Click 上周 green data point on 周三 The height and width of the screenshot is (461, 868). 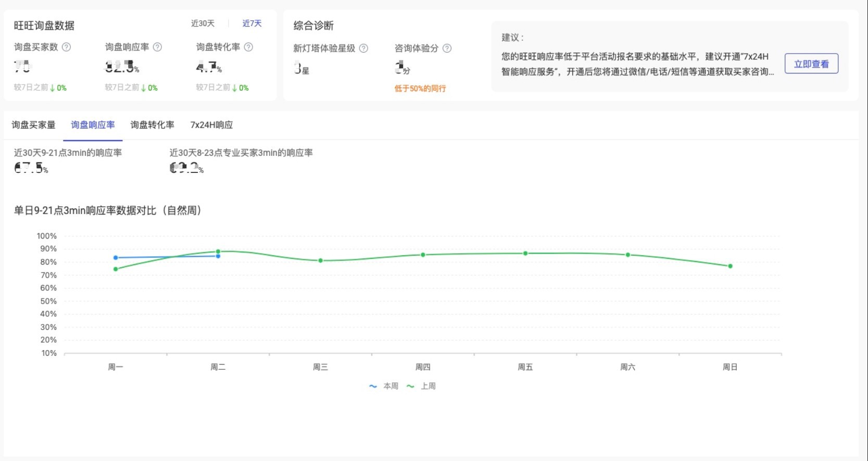(x=320, y=260)
